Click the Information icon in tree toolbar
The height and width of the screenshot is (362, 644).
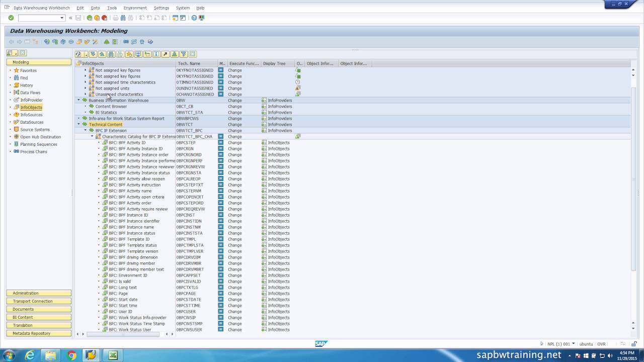156,54
